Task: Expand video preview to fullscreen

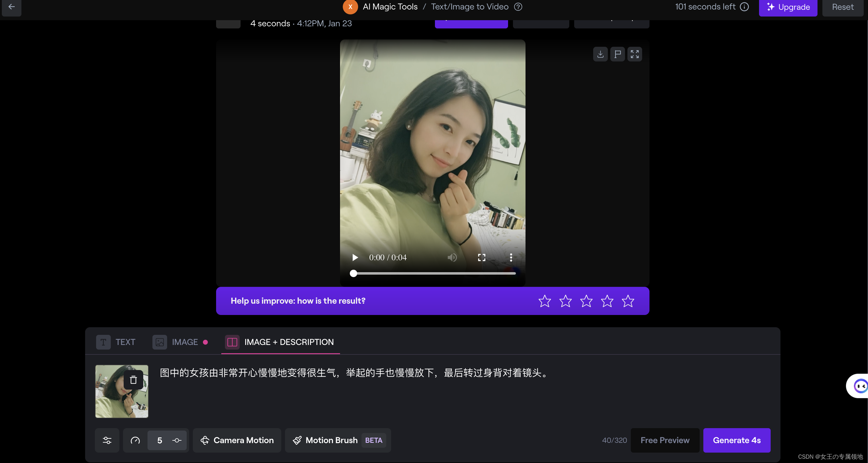Action: (634, 54)
